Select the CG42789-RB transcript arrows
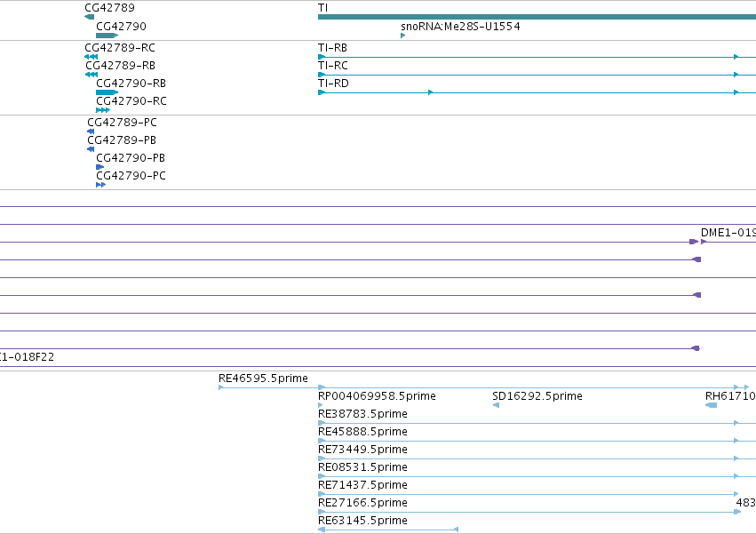The image size is (756, 534). (92, 75)
